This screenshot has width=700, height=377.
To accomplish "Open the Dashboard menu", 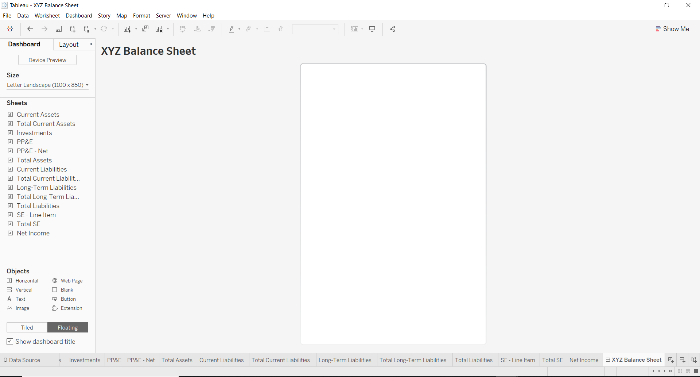I will 79,16.
